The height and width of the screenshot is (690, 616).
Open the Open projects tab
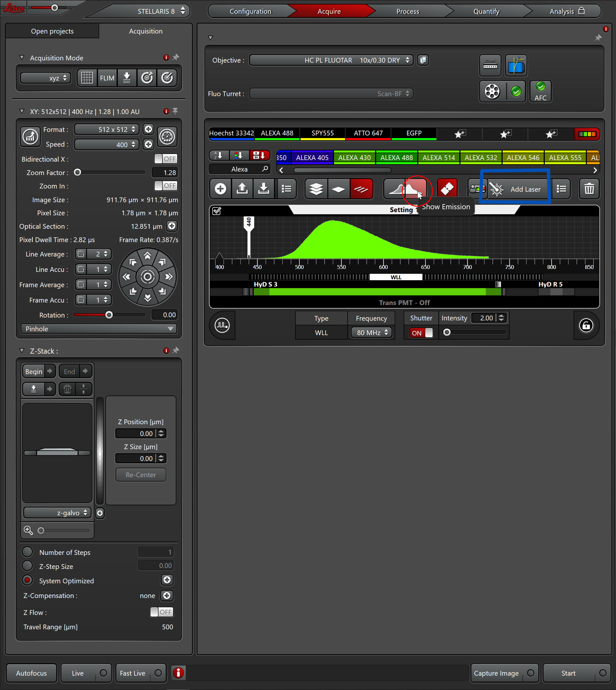52,31
